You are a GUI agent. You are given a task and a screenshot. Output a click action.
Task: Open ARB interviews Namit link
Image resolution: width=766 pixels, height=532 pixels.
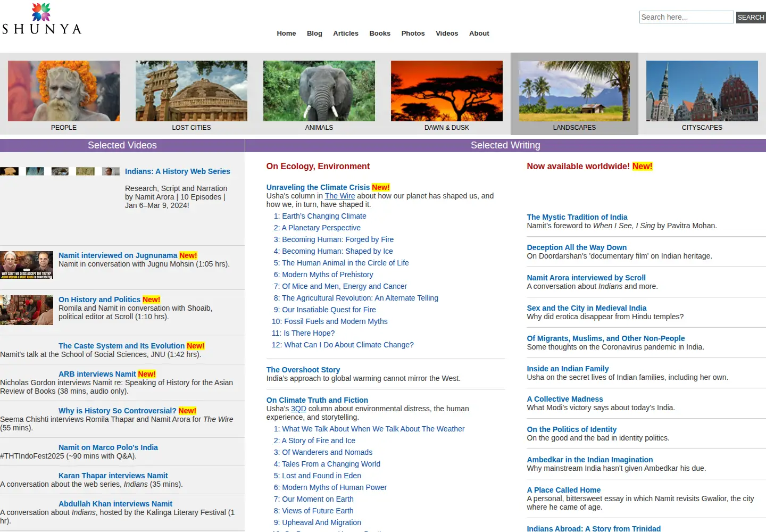click(97, 374)
